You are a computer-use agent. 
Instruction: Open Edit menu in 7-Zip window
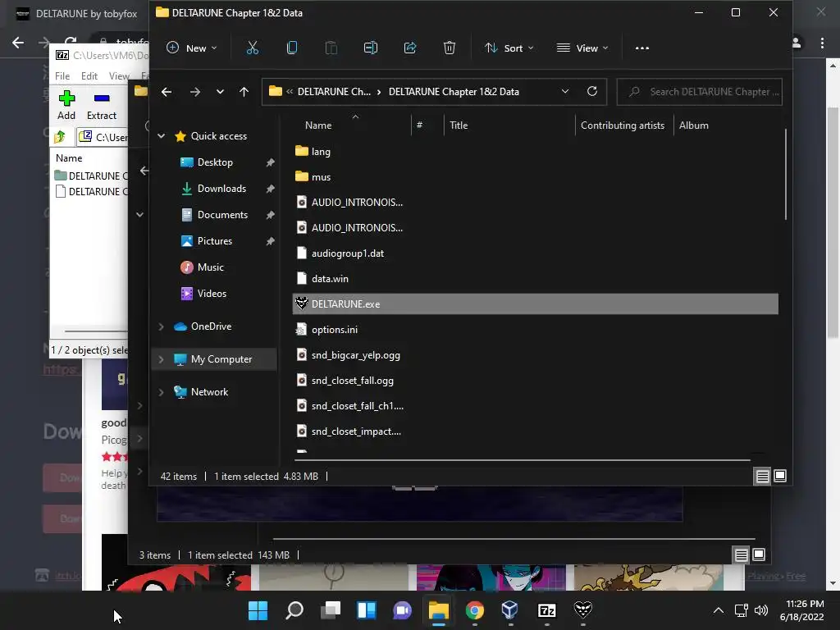(x=89, y=76)
